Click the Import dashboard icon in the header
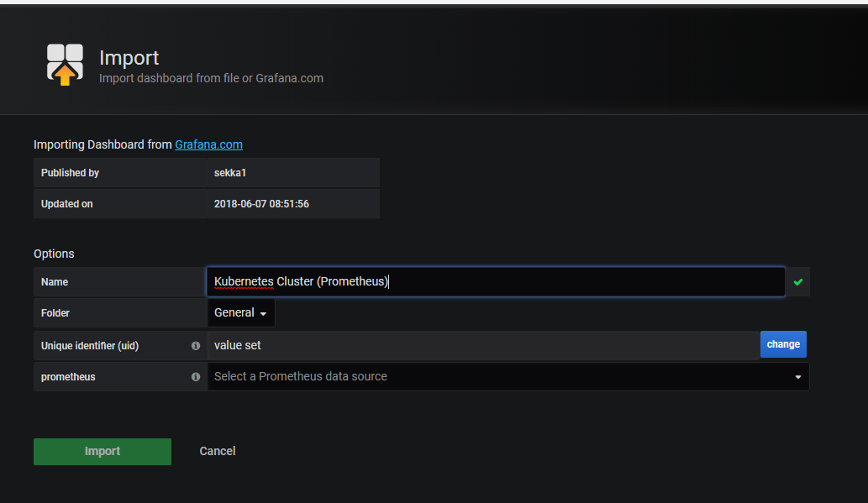The height and width of the screenshot is (503, 868). pyautogui.click(x=65, y=64)
